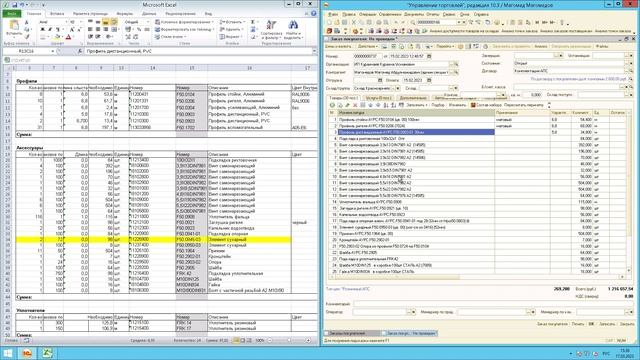Click the calendar icon next to Оплата date
The width and height of the screenshot is (640, 360).
click(x=429, y=80)
